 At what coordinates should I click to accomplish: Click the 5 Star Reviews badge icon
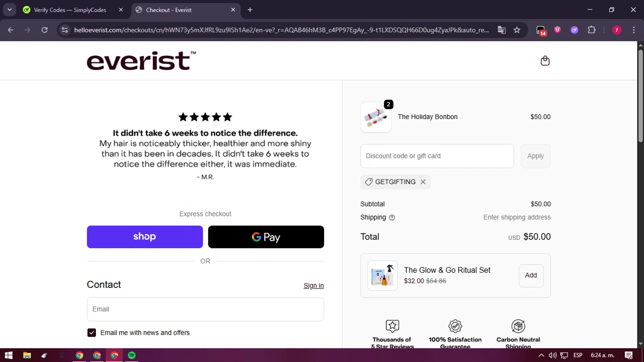pos(392,326)
